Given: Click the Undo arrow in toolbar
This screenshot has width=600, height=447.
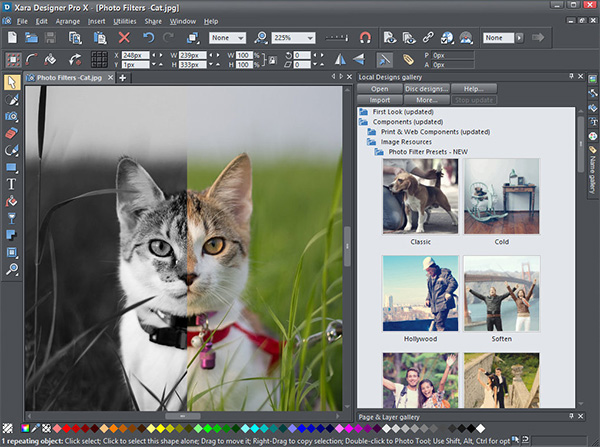Looking at the screenshot, I should coord(148,38).
